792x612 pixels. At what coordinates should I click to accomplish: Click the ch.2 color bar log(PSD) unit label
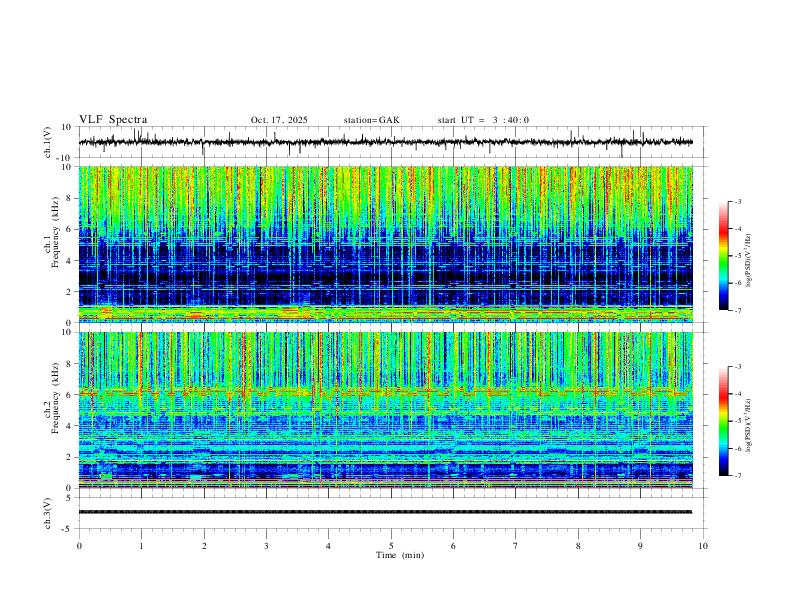pos(748,426)
